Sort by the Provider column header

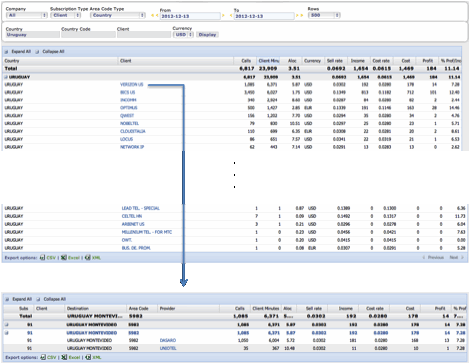(188, 308)
